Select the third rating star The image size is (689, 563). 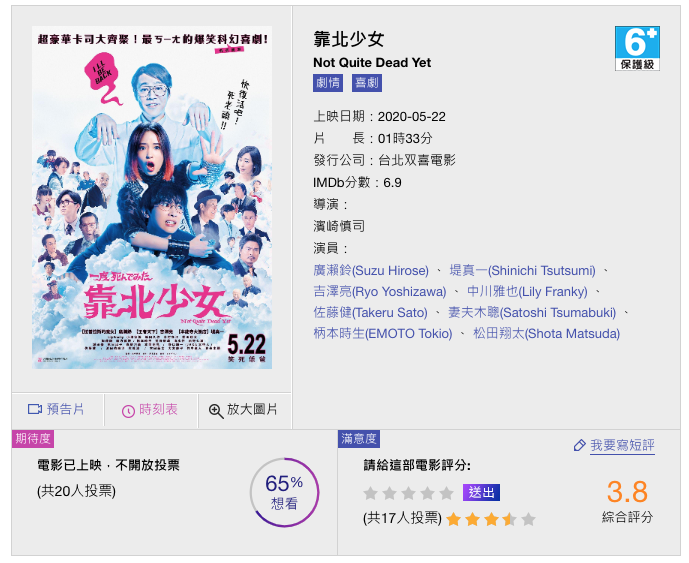coord(409,493)
